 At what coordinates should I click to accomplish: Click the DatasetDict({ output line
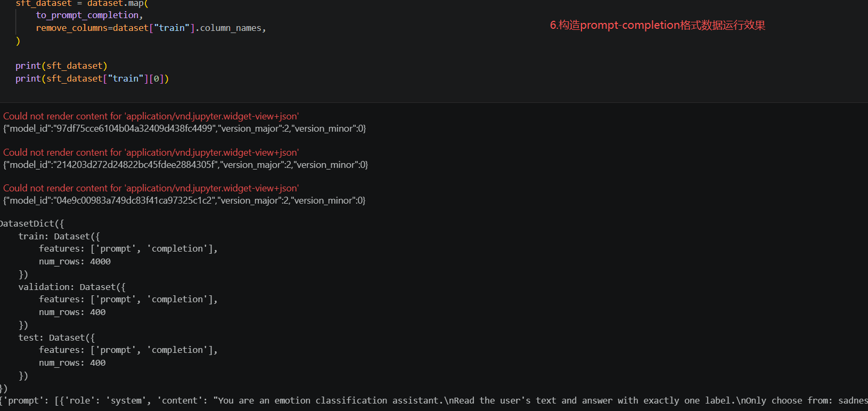32,223
